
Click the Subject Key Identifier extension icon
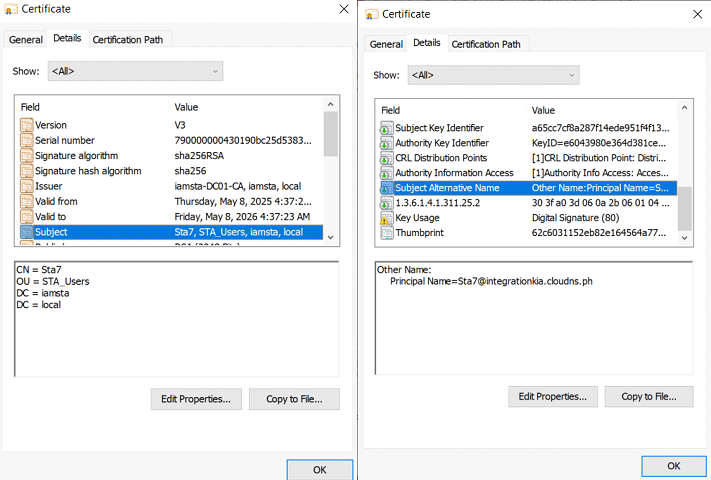click(386, 128)
